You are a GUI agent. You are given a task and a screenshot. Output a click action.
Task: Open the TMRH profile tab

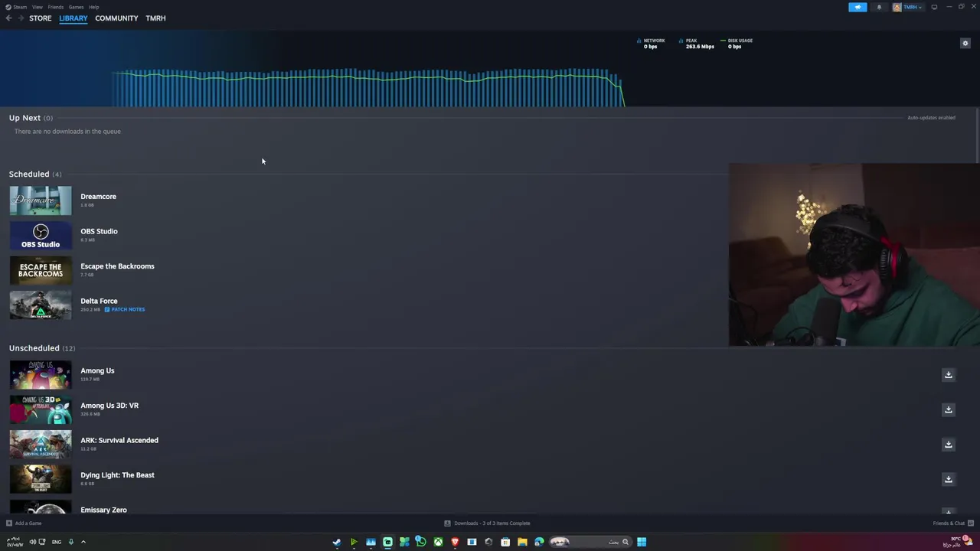click(155, 18)
